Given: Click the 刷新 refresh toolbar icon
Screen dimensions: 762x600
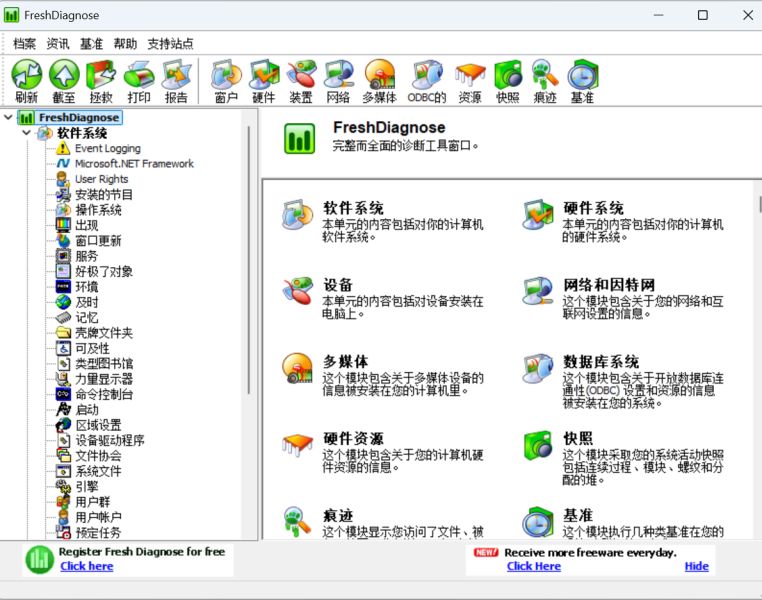Looking at the screenshot, I should [x=26, y=81].
